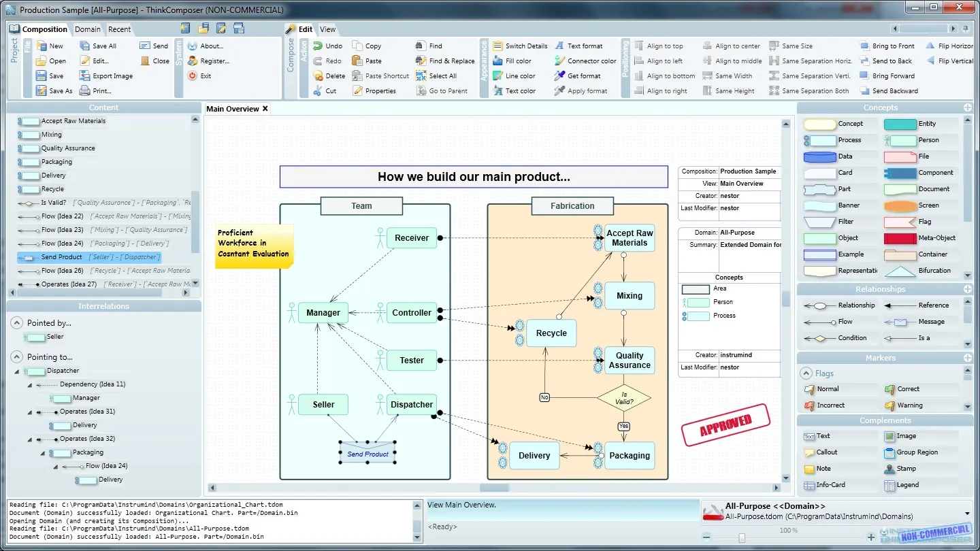Select Send Product in Content list

91,257
